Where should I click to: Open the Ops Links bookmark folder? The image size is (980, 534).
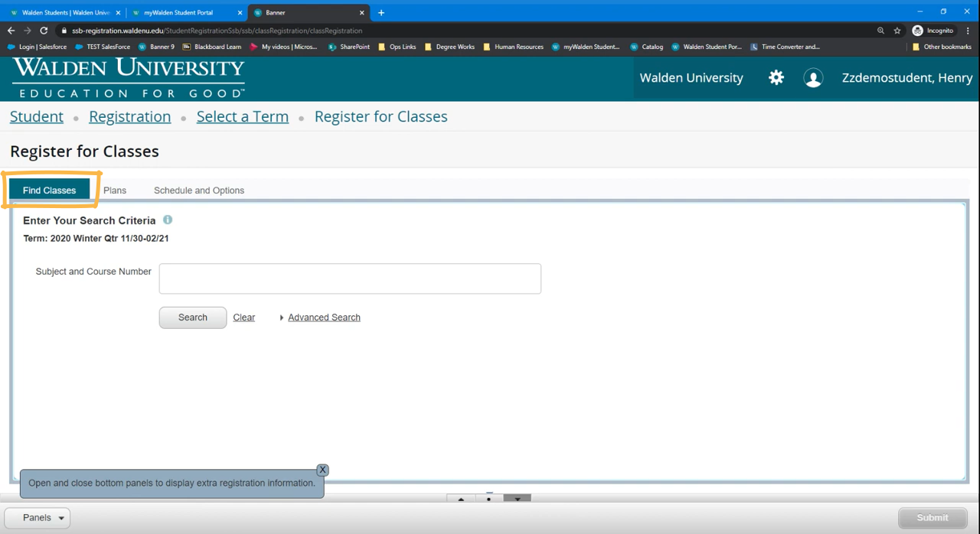click(397, 47)
